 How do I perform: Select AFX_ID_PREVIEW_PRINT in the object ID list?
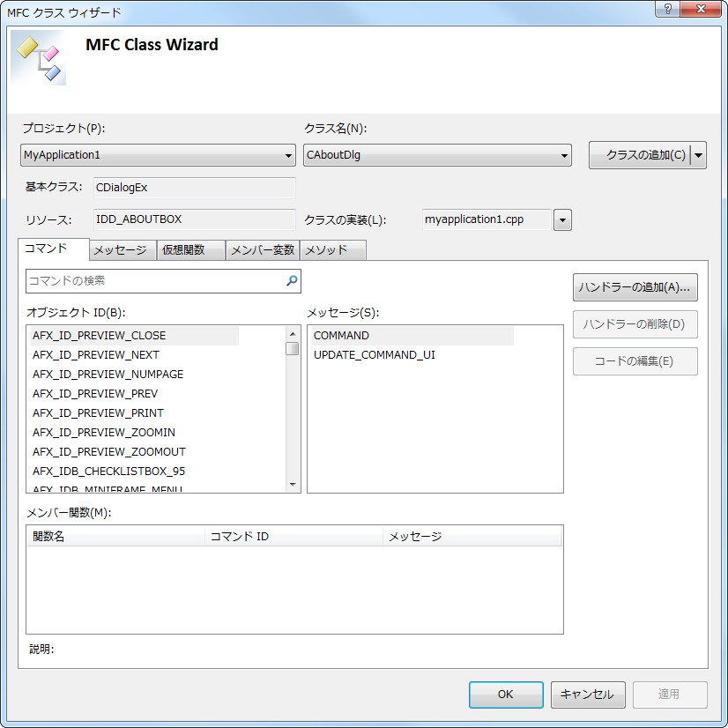(x=97, y=413)
